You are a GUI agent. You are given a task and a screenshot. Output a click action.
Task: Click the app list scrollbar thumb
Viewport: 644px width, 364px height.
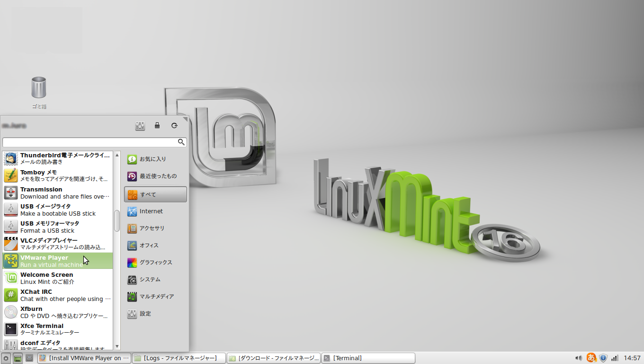(x=117, y=221)
